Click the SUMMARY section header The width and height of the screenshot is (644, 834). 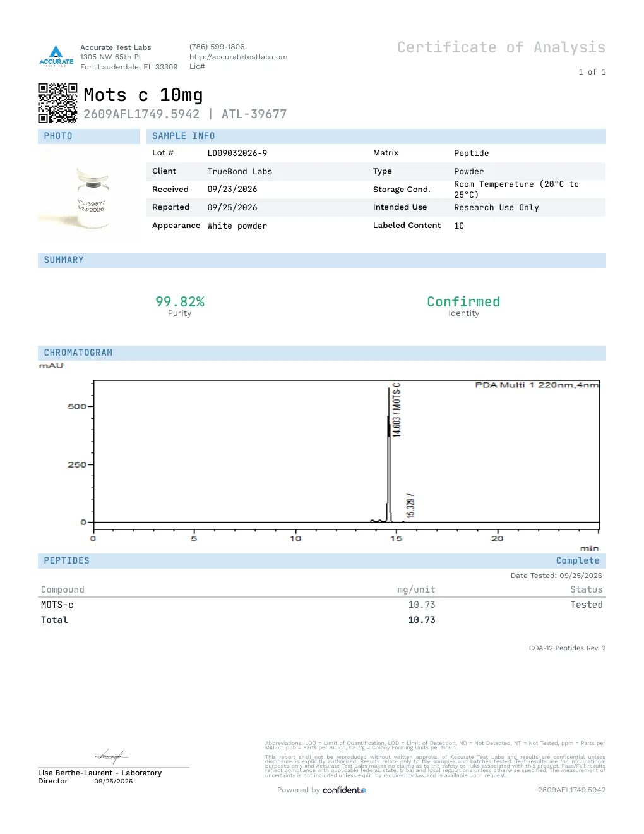pos(322,260)
